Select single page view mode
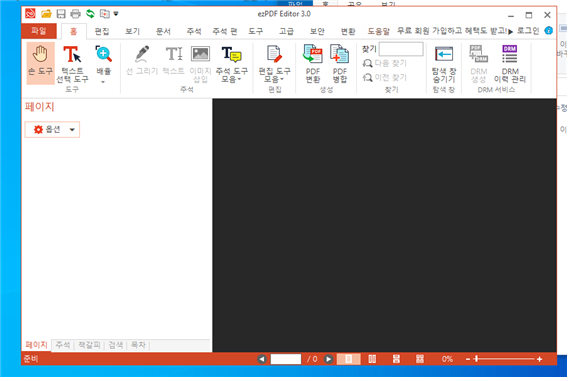 (348, 359)
